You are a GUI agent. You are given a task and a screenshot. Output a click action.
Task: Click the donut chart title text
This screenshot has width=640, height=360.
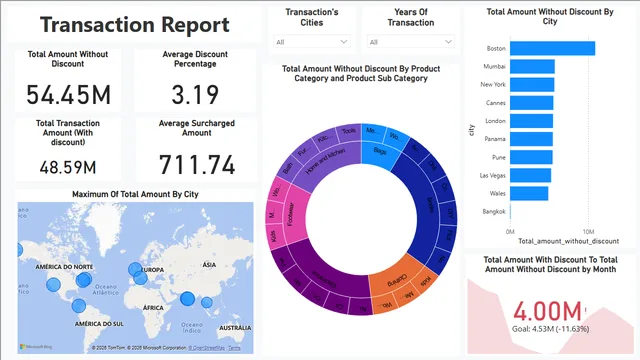(361, 73)
